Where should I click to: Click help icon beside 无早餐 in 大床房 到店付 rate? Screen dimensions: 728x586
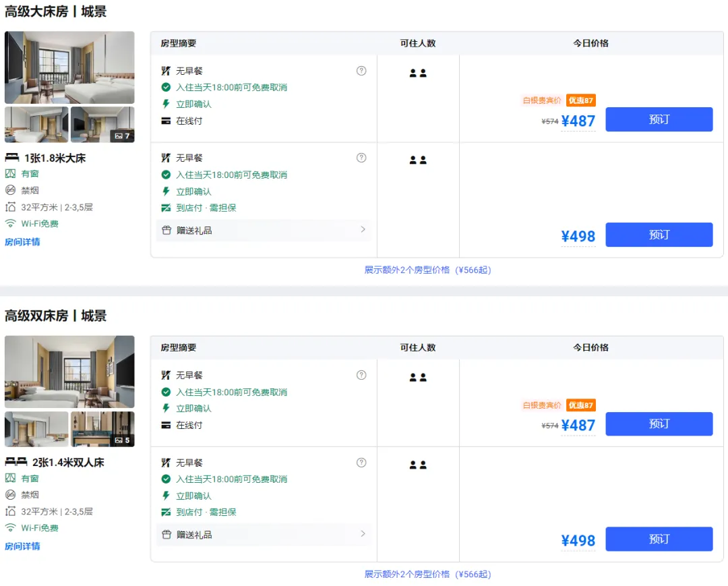pos(361,158)
